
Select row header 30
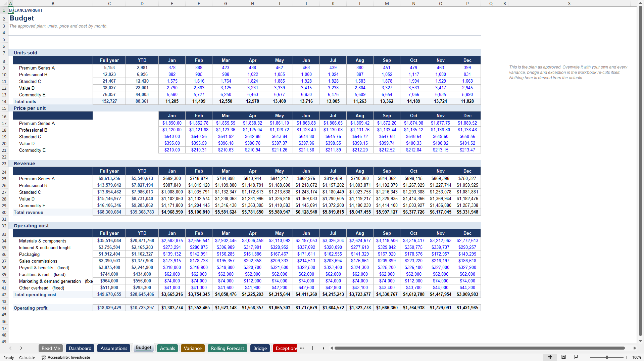[x=4, y=212]
